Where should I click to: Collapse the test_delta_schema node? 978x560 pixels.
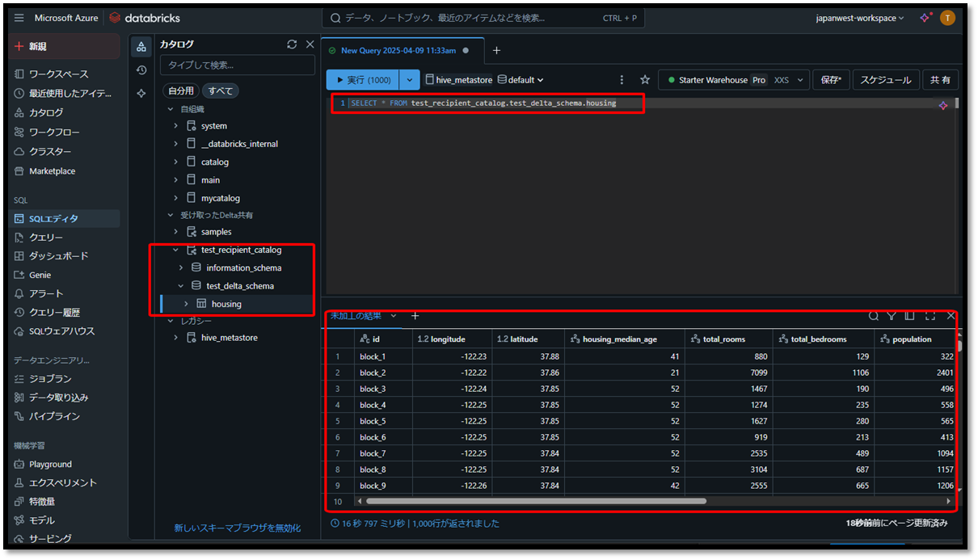click(181, 286)
